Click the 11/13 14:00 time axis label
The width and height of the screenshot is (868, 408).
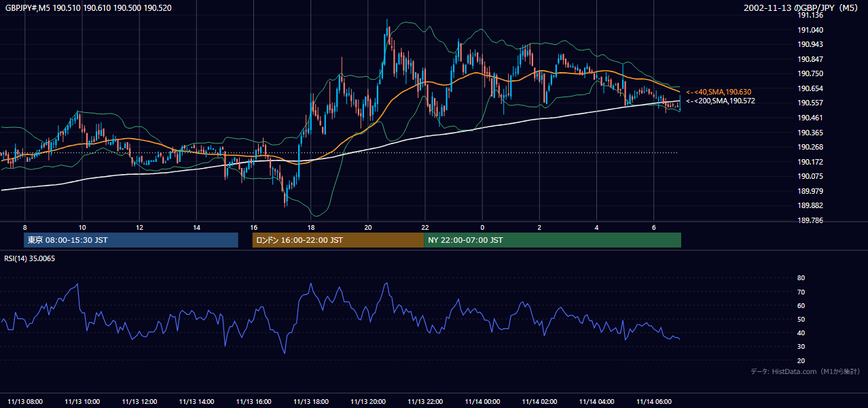(x=196, y=402)
